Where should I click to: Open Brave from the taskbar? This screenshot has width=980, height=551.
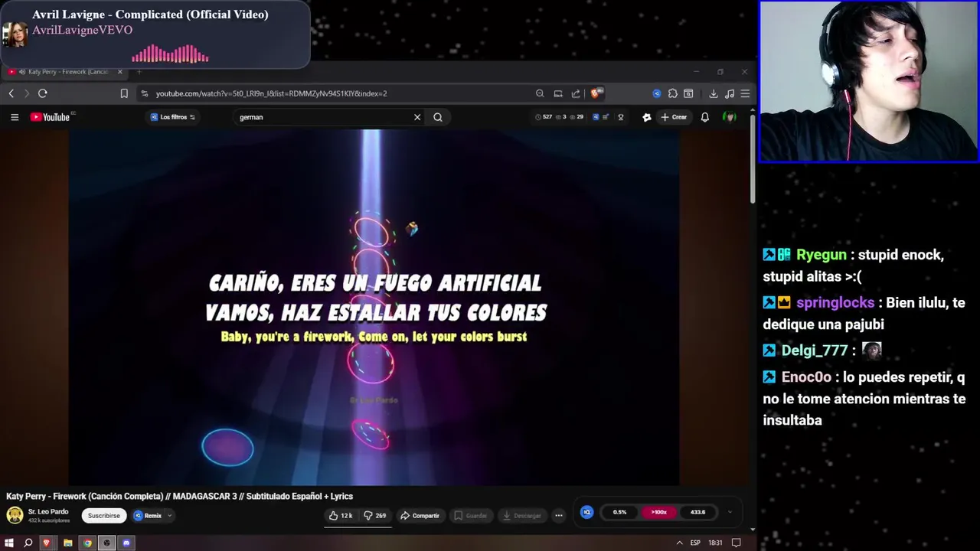click(47, 543)
